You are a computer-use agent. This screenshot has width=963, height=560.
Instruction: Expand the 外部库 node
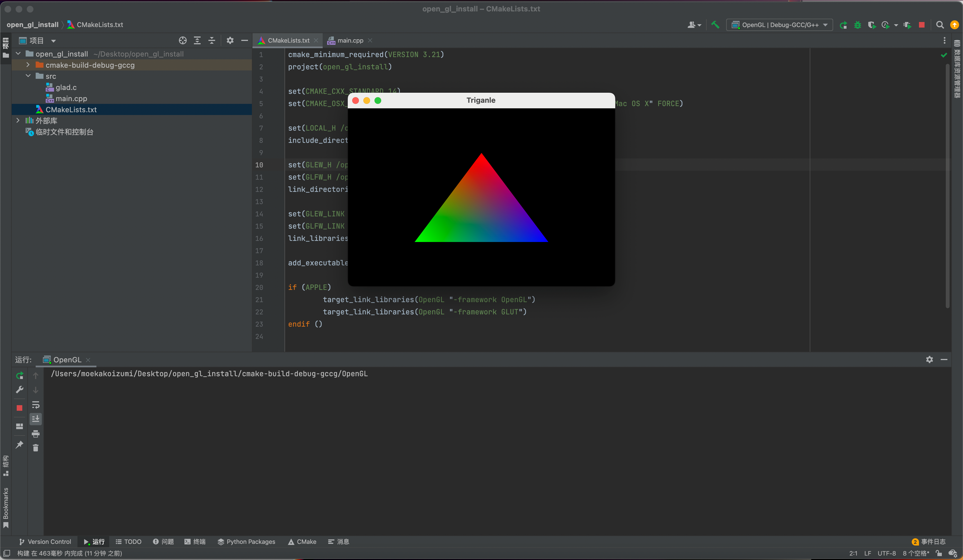point(18,120)
